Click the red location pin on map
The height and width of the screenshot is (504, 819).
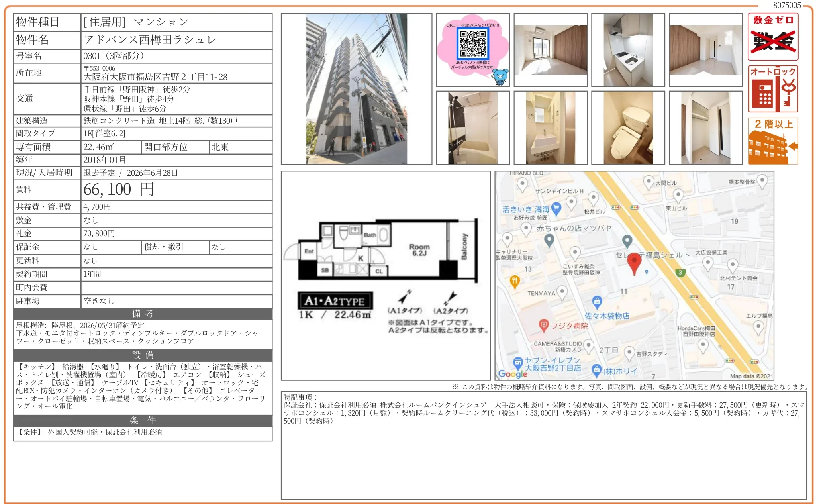[634, 261]
